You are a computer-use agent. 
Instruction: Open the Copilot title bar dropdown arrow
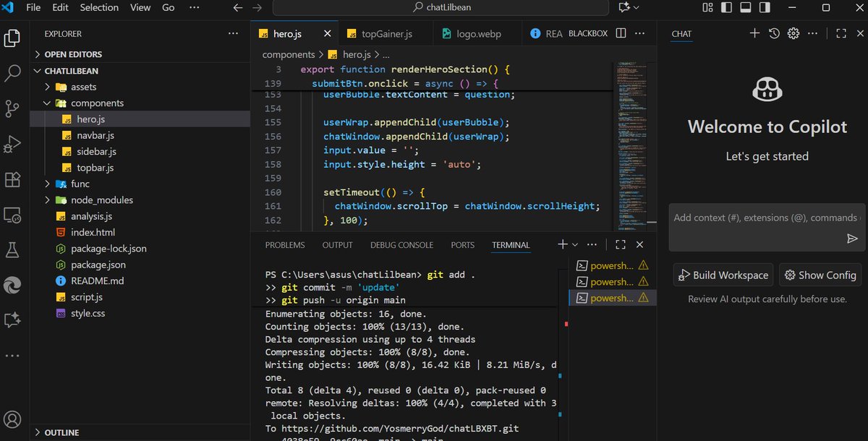637,7
